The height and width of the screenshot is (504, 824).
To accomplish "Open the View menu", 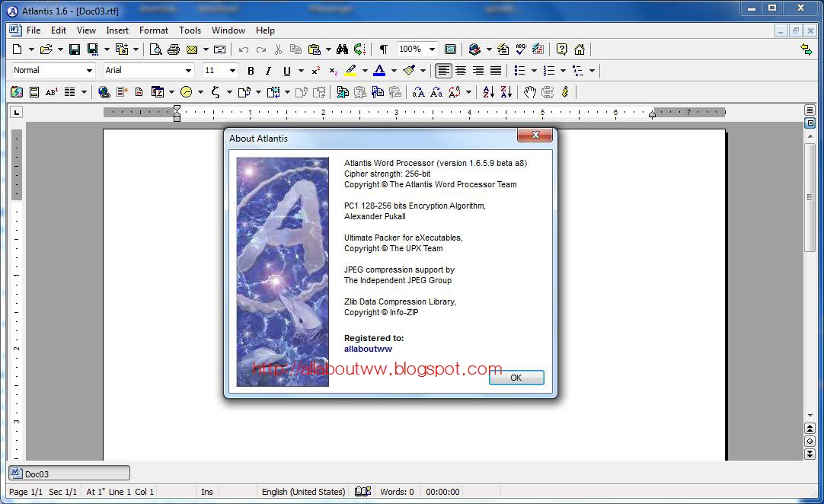I will click(86, 30).
